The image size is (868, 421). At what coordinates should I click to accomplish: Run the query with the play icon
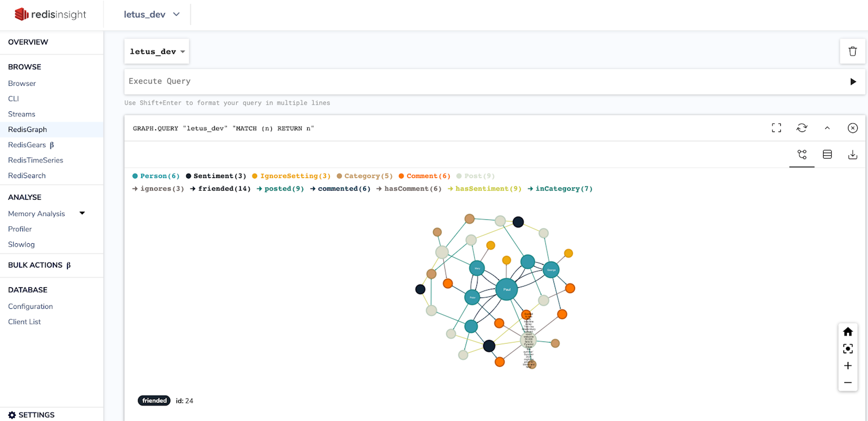(853, 82)
